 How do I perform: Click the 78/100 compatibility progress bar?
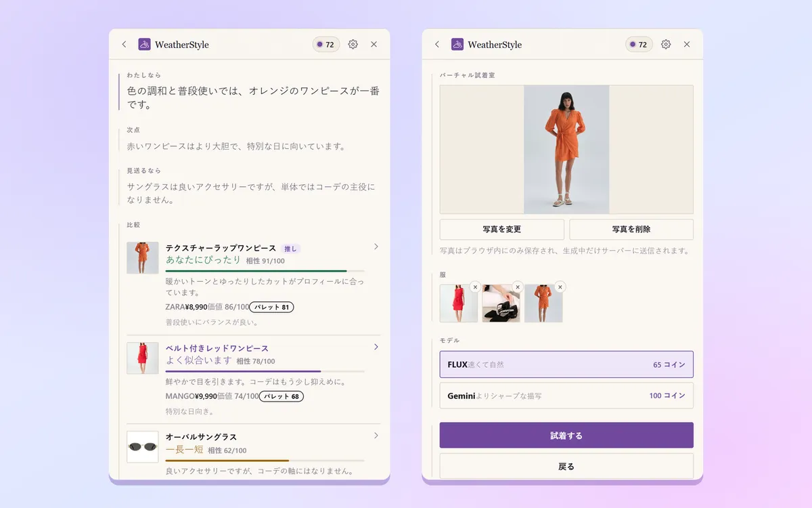[x=265, y=371]
